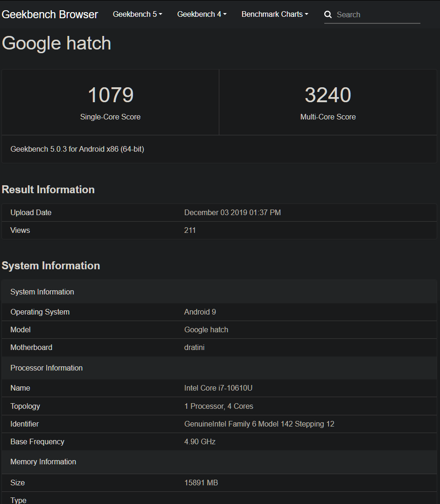Image resolution: width=440 pixels, height=504 pixels.
Task: Open the Geekbench 5 dropdown menu
Action: [x=138, y=14]
